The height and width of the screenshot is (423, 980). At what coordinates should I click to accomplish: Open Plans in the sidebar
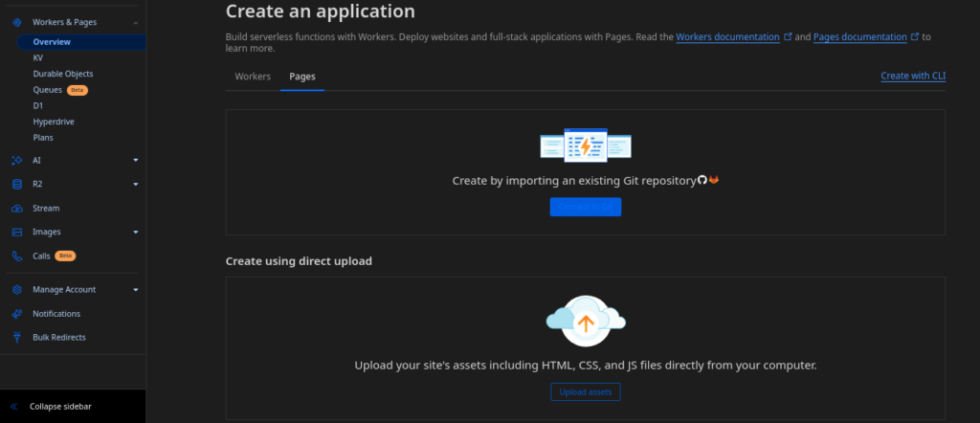tap(43, 138)
